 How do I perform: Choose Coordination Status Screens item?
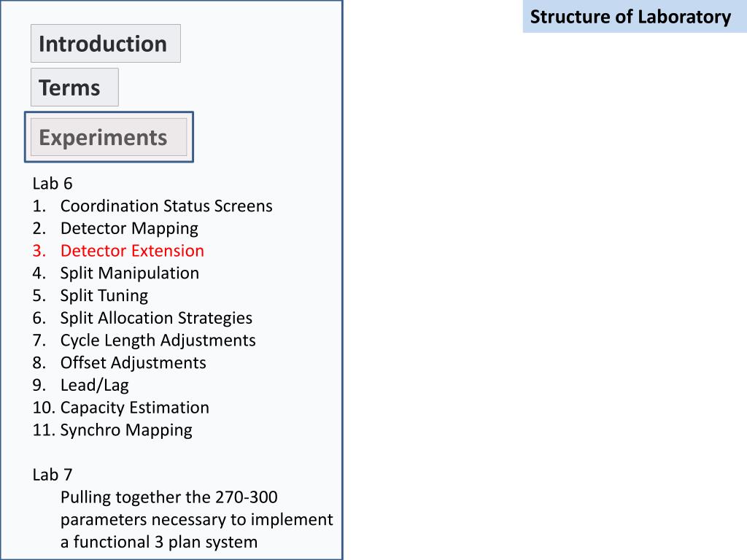tap(152, 206)
